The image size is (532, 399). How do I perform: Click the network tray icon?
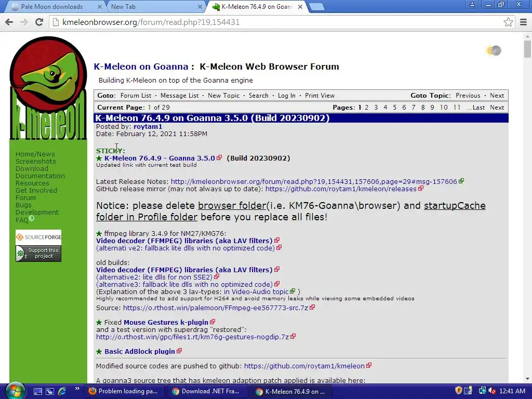[x=482, y=391]
